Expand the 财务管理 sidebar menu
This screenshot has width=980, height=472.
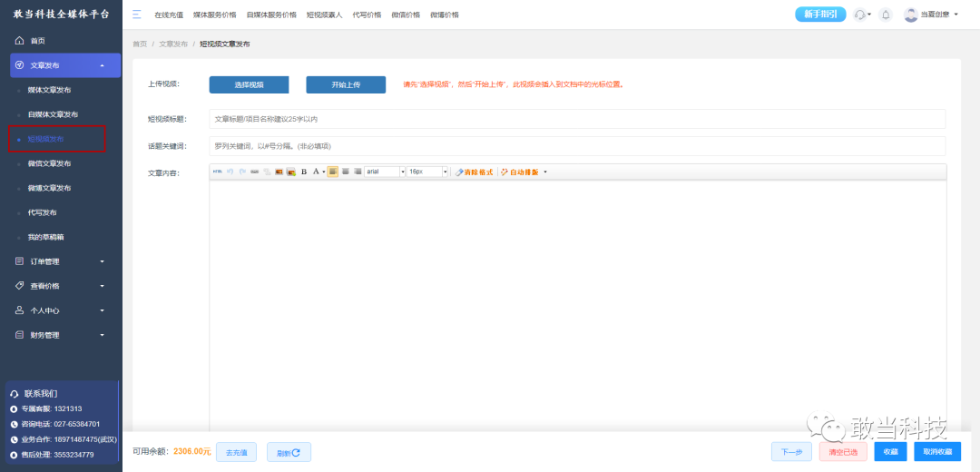(61, 335)
